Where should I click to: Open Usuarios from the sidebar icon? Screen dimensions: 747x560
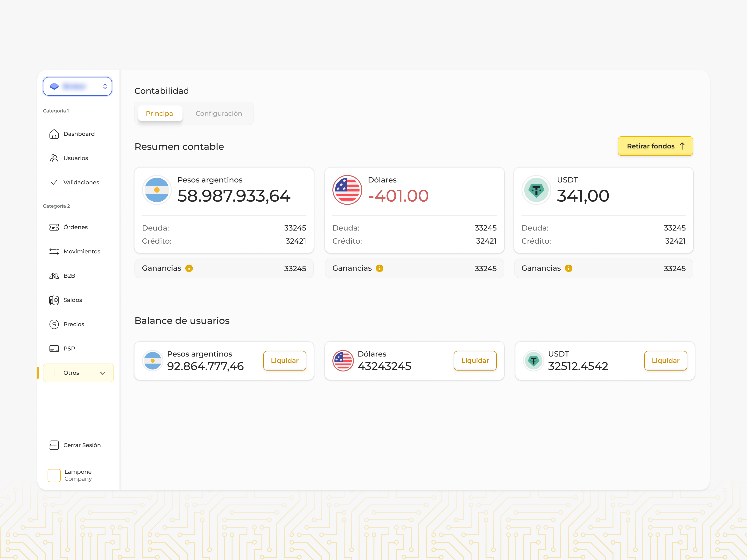[x=54, y=158]
